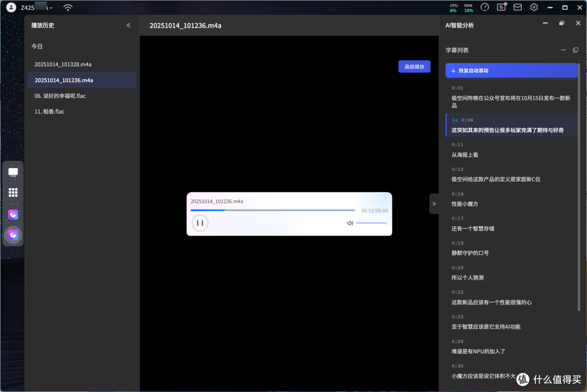587x392 pixels.
Task: Open the active purple player app in the dock
Action: [13, 235]
